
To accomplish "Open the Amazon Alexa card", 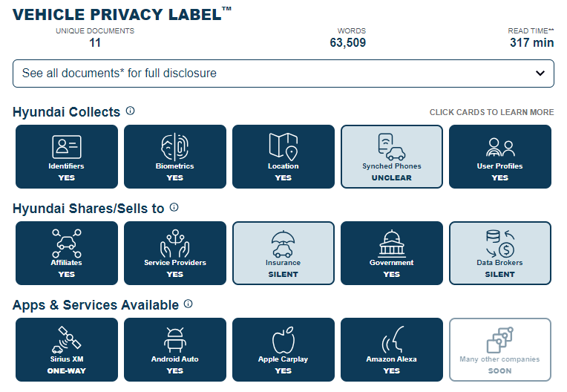I will pos(392,350).
